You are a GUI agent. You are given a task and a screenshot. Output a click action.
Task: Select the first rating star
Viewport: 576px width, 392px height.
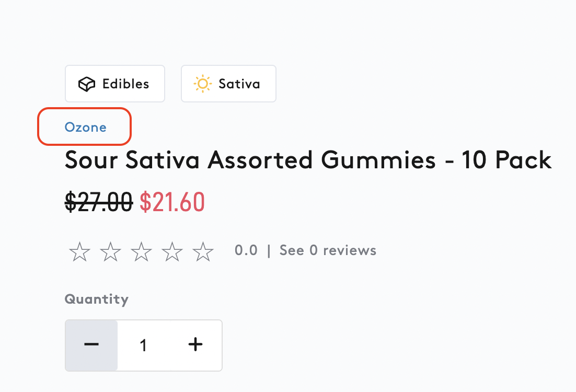(80, 251)
